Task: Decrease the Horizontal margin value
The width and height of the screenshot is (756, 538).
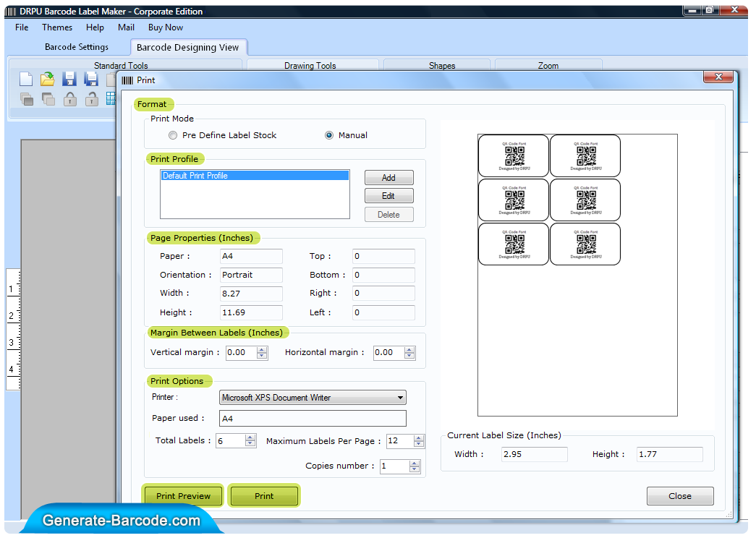Action: (409, 356)
